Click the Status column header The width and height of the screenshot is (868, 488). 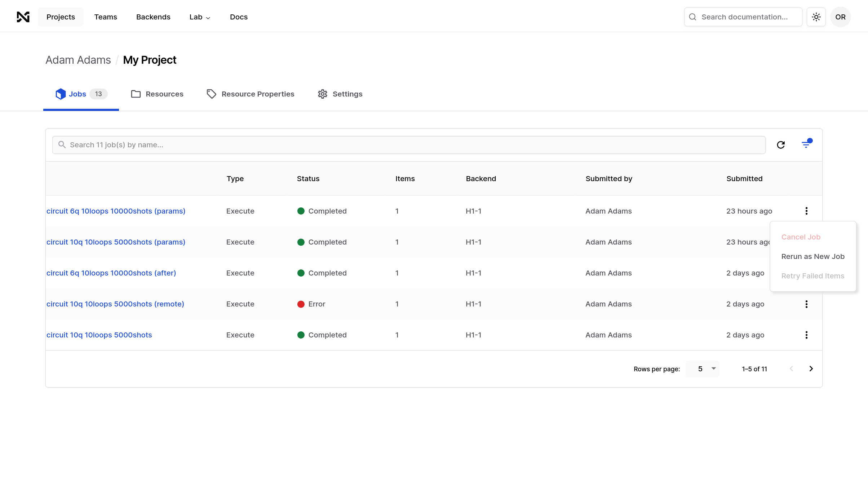308,179
